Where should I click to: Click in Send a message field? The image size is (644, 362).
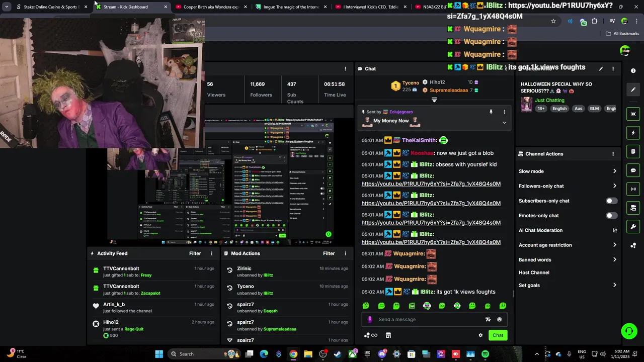point(434,319)
